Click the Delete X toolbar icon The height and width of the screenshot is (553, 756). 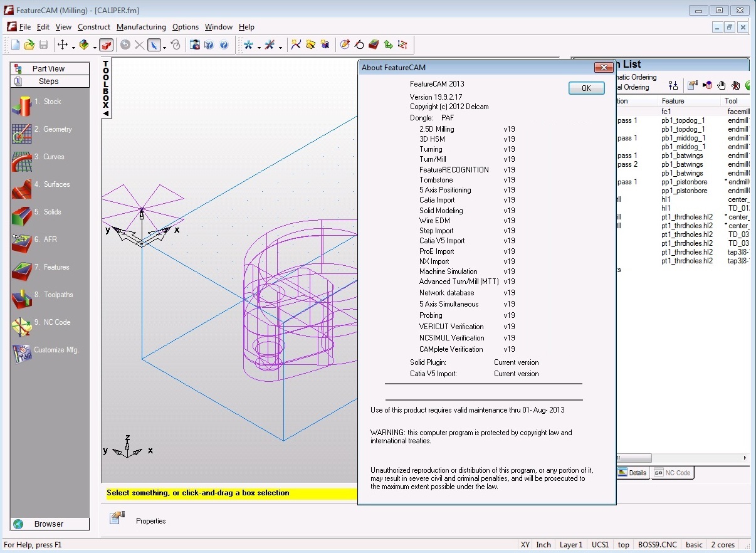click(x=139, y=45)
